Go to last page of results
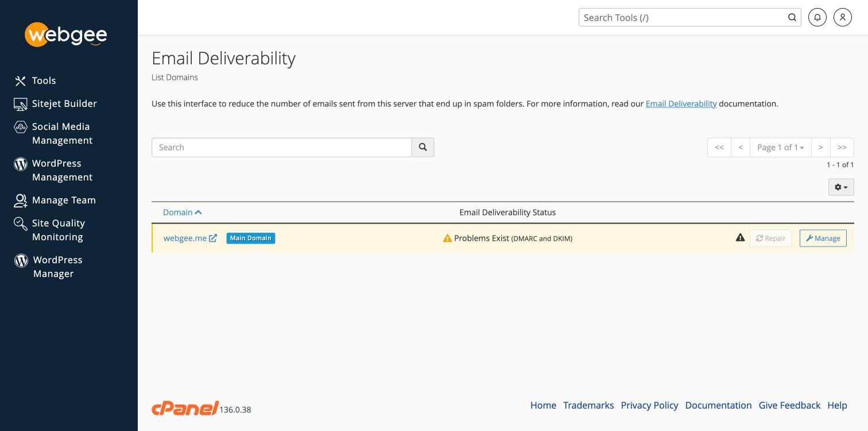 (x=842, y=147)
